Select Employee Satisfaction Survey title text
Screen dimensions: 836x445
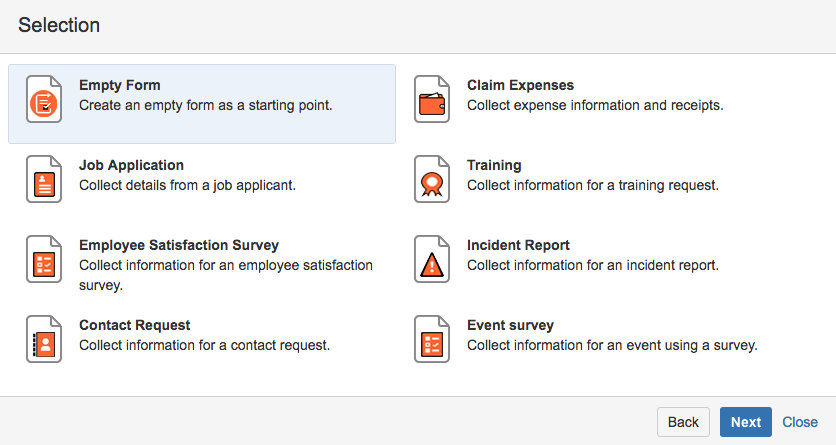[x=178, y=245]
